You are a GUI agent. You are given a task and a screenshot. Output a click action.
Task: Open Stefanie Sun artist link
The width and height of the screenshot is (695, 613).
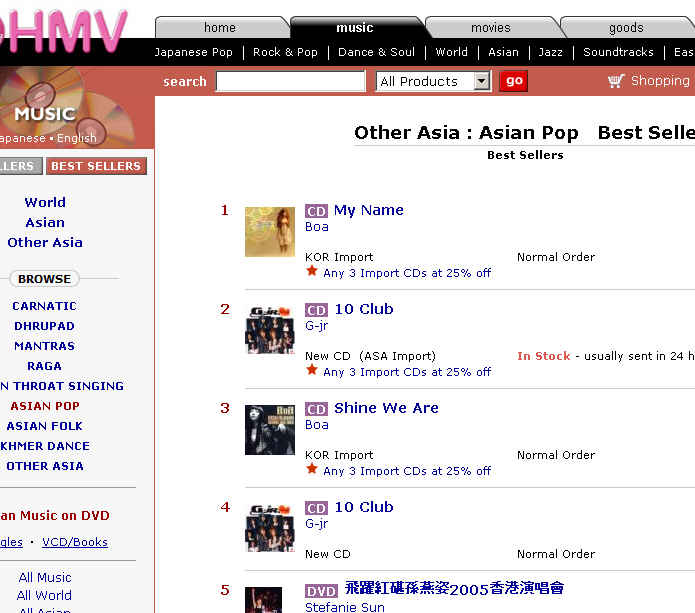(345, 607)
